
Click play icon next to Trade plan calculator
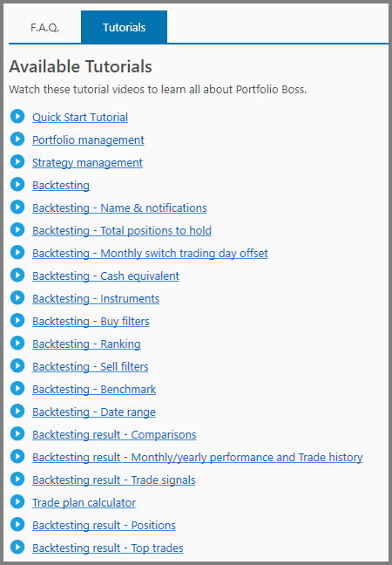tap(17, 501)
